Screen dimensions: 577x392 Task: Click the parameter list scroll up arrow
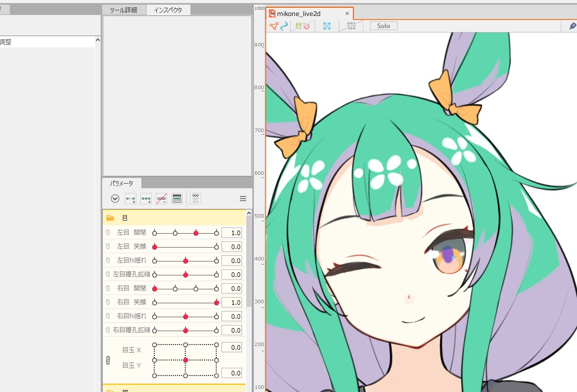(x=249, y=213)
